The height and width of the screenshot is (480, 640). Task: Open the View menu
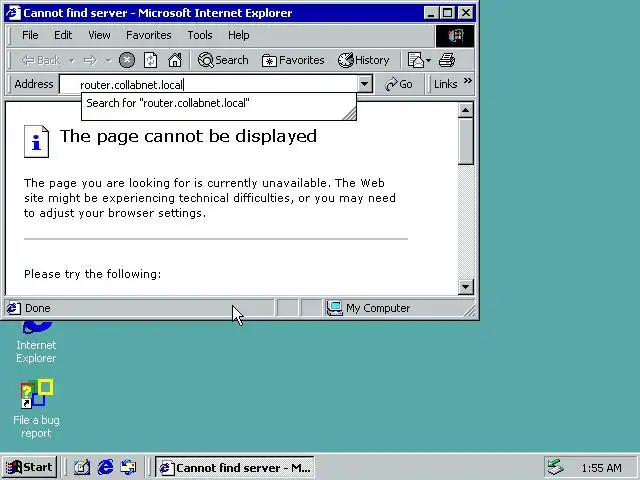[x=99, y=35]
